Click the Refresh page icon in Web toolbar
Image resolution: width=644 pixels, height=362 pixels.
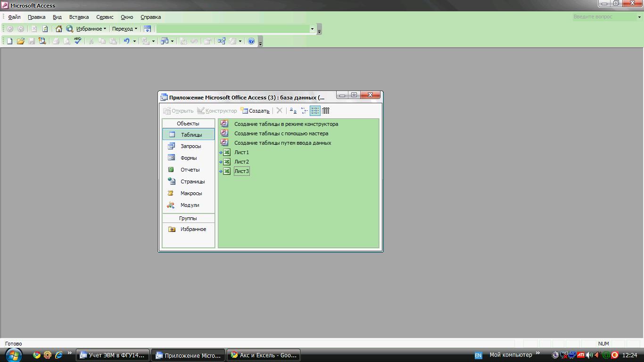point(45,29)
